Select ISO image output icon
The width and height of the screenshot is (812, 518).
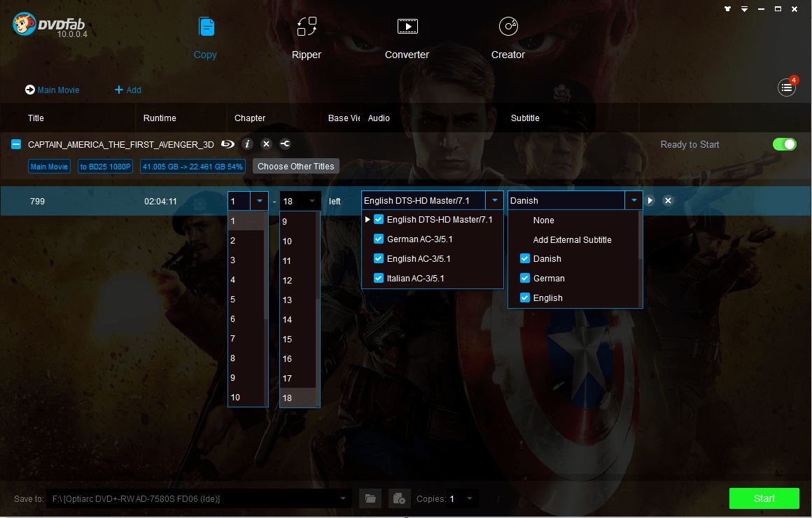tap(399, 498)
